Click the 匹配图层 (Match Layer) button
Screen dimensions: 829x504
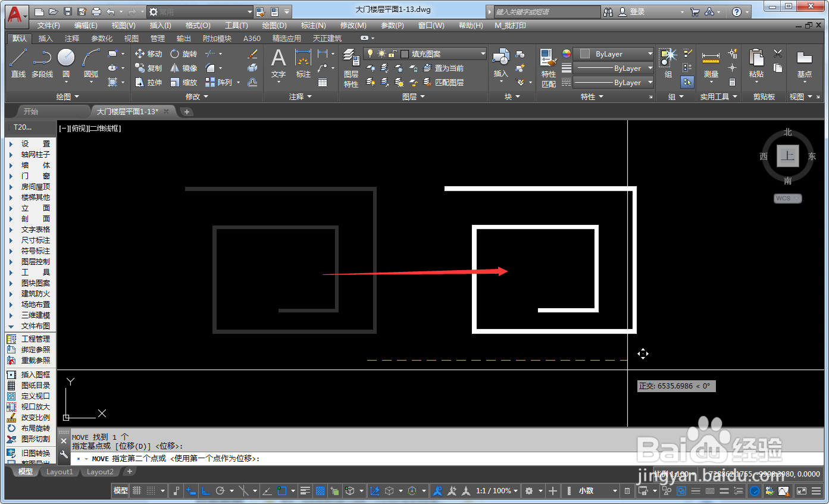[x=443, y=82]
